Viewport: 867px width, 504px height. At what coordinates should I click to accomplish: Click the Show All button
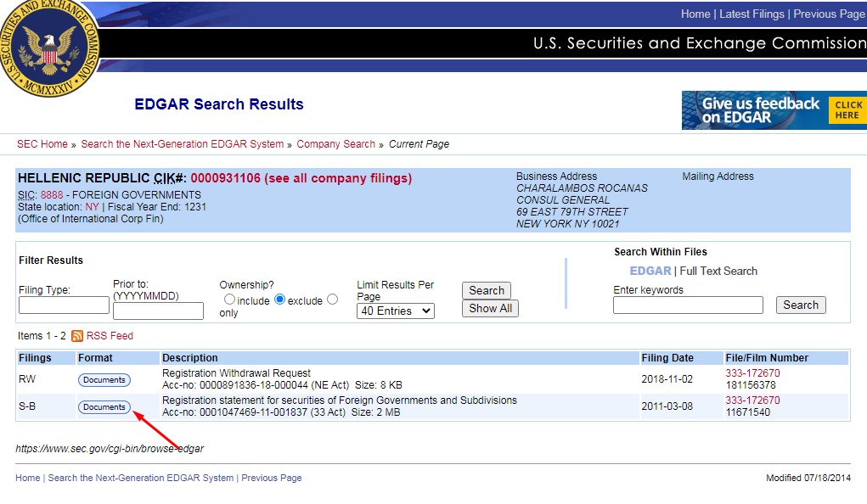(x=491, y=308)
